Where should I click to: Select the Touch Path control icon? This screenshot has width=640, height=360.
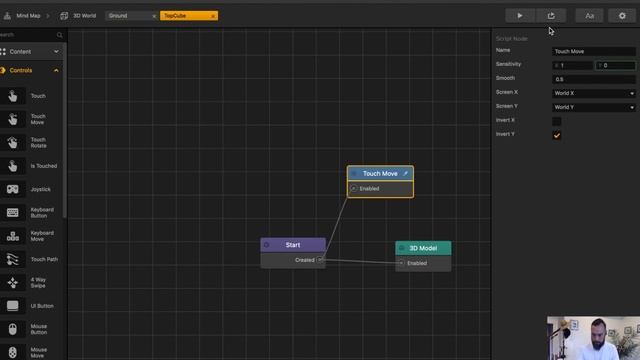point(13,259)
